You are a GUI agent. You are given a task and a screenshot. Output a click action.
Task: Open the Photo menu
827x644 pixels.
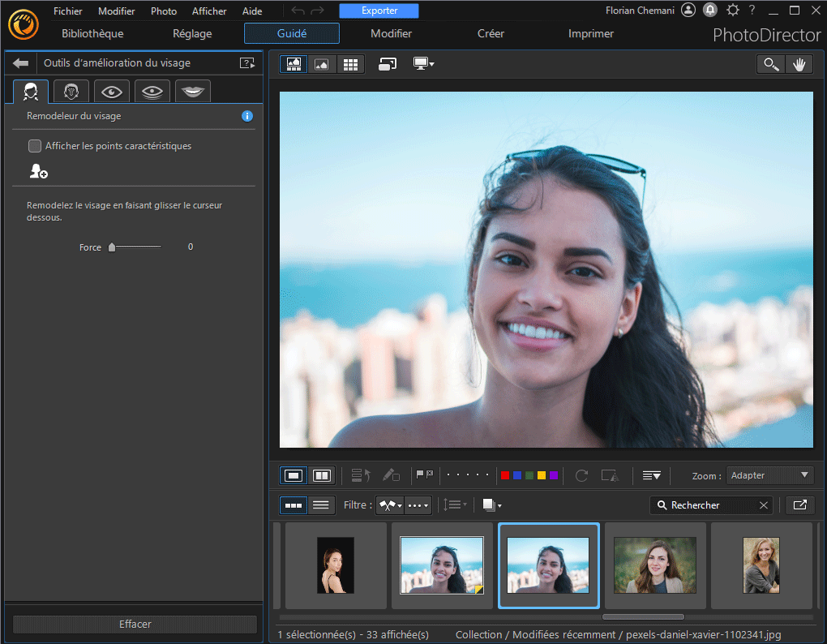pos(164,11)
